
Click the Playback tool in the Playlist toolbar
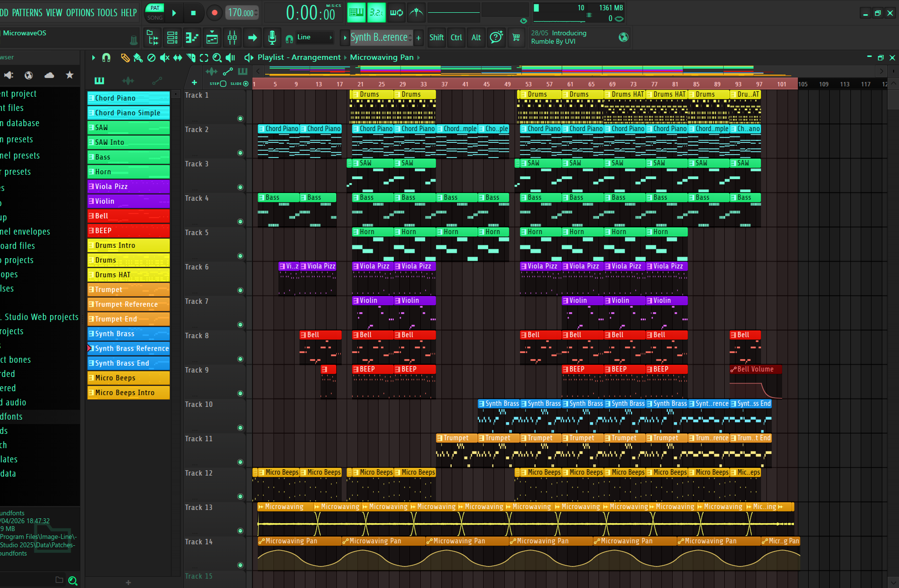point(230,58)
